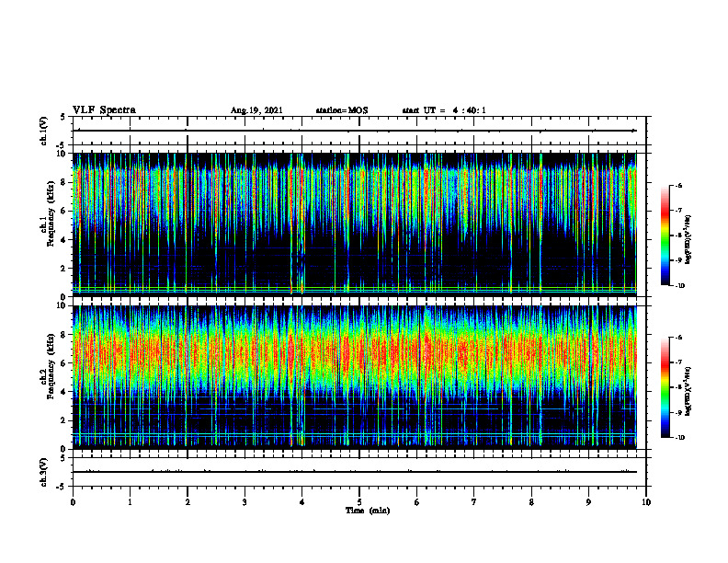Click the "start UT = 4 :40: 1" header text
This screenshot has height=563, width=728.
pos(444,110)
